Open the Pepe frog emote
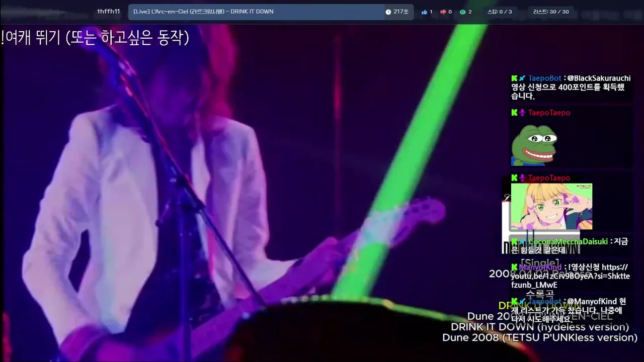644x362 pixels. 534,145
